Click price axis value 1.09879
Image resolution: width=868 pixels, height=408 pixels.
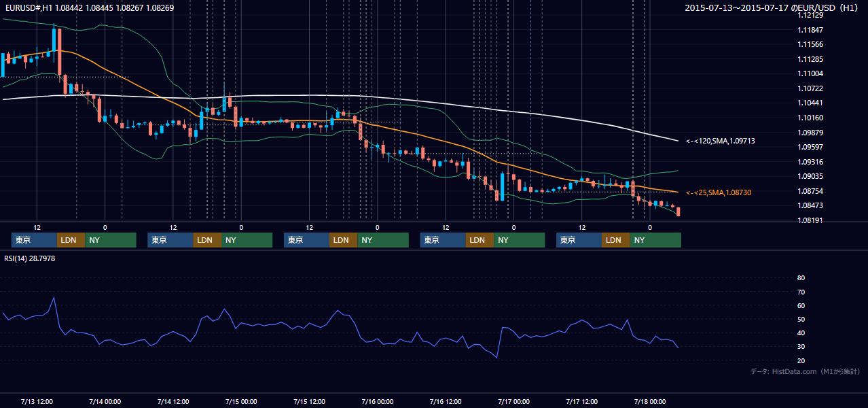coord(810,133)
